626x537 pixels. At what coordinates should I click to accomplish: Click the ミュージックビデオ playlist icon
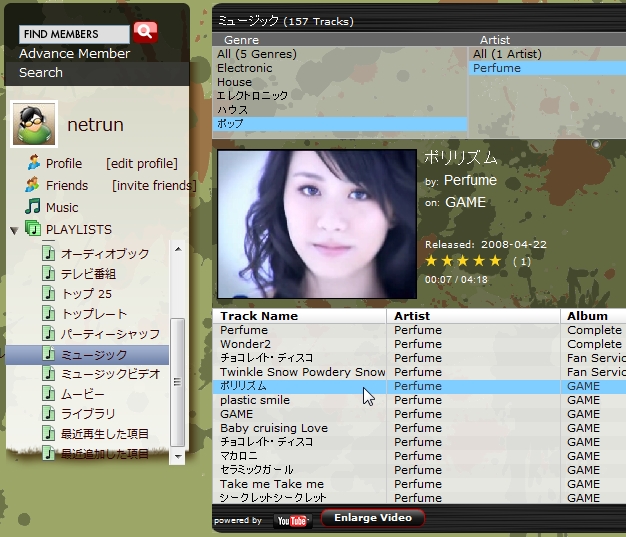point(49,374)
